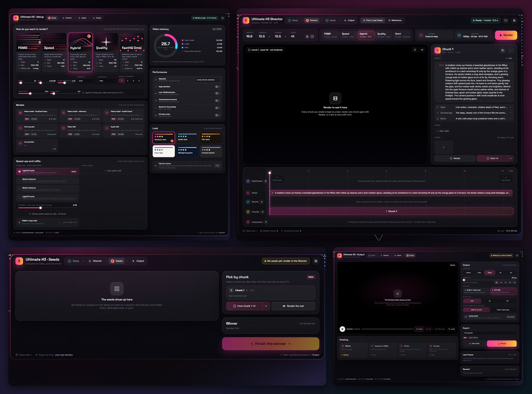
Task: Start the Render button
Action: click(506, 35)
